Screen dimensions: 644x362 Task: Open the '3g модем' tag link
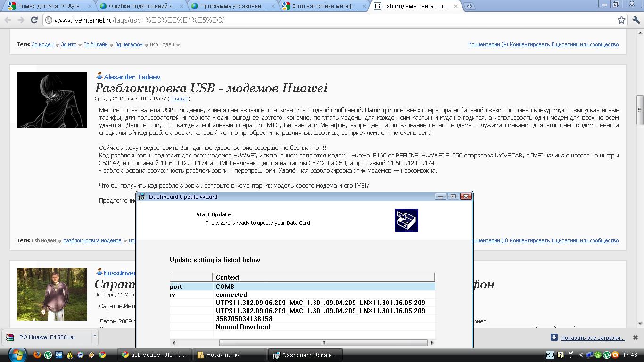pos(43,44)
